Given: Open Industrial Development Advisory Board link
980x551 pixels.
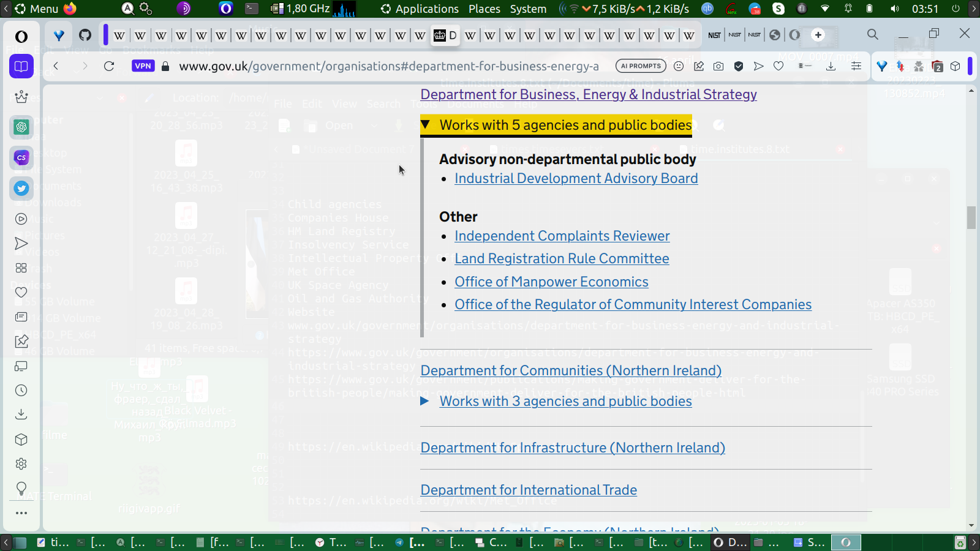Looking at the screenshot, I should [576, 179].
